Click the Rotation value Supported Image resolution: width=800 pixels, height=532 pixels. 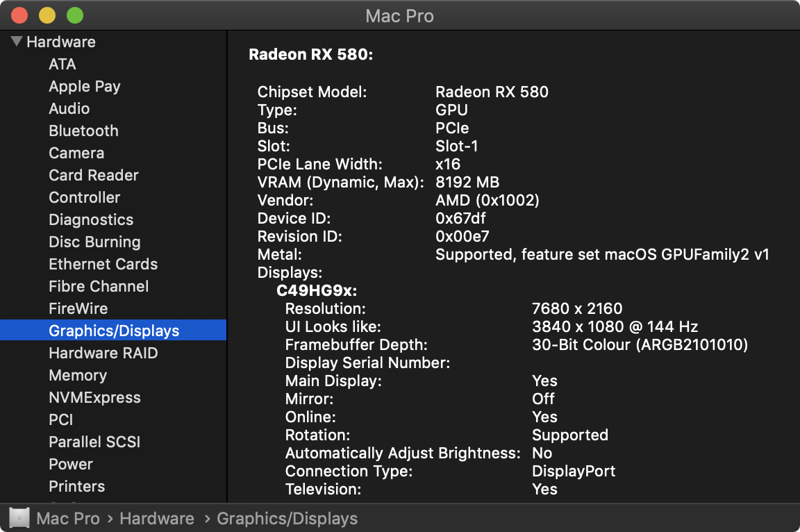[x=570, y=435]
